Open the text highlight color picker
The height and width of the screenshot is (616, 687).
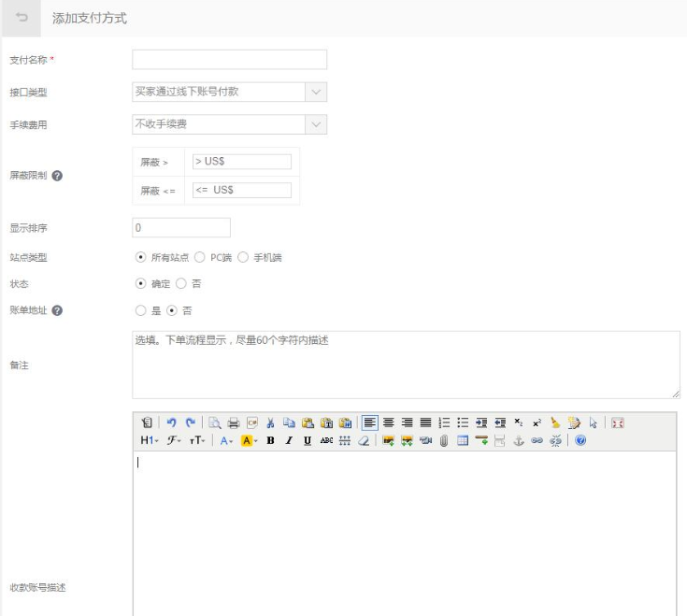click(250, 440)
